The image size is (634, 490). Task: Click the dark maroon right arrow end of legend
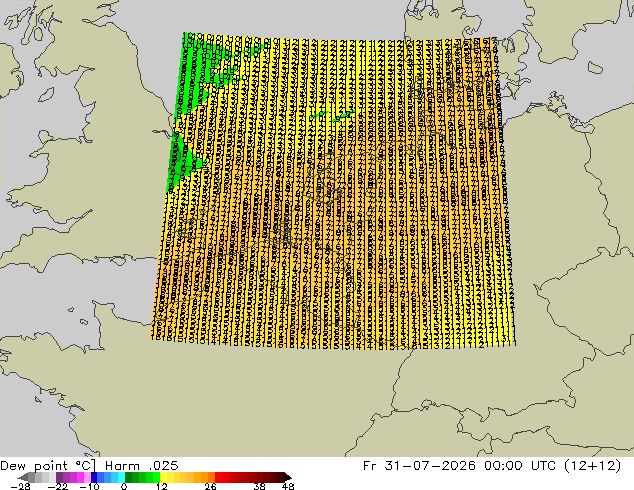[288, 477]
